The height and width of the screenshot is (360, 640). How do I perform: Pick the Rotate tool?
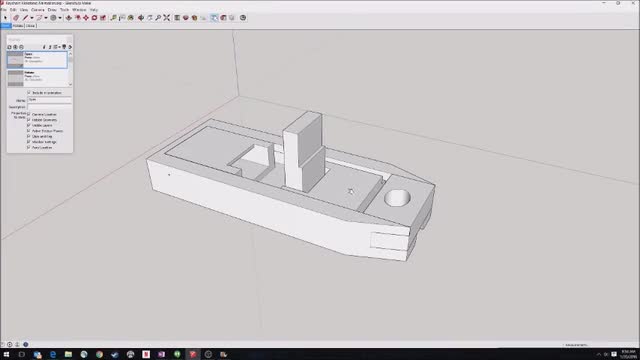[x=94, y=18]
